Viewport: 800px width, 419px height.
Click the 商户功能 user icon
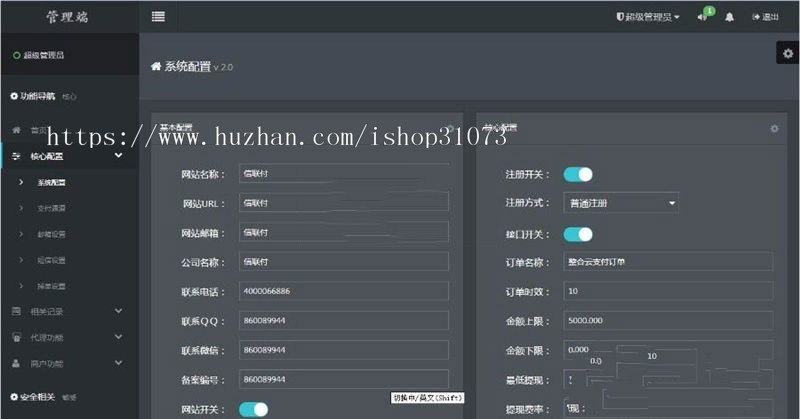coord(16,363)
